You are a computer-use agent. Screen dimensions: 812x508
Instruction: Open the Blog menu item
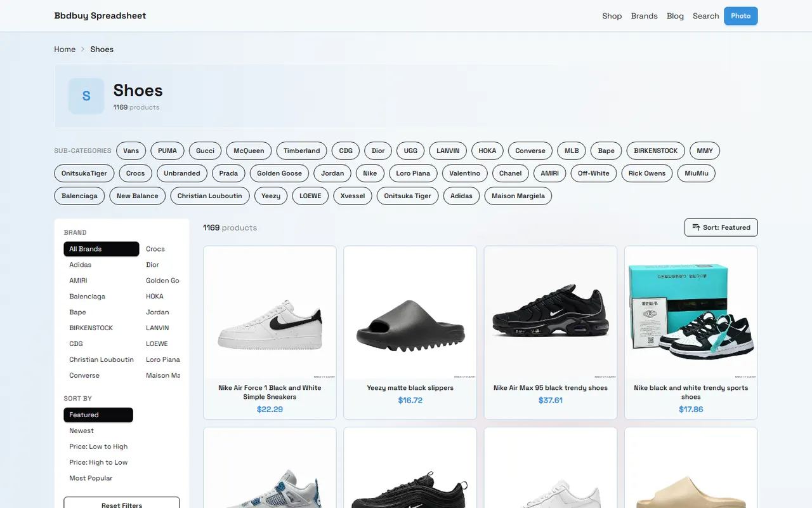(675, 16)
